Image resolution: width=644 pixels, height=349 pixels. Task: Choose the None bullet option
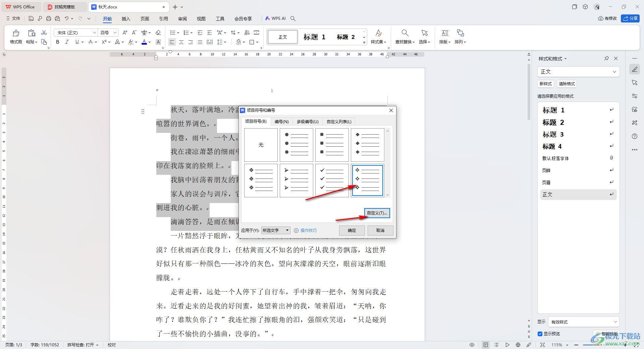[x=261, y=145]
